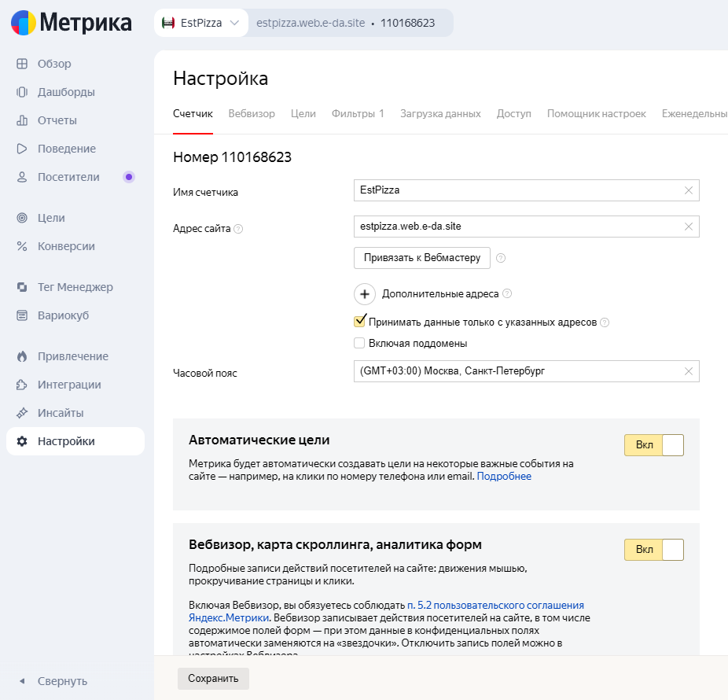This screenshot has height=700, width=728.
Task: Click the purple notification dot near Посетители
Action: pyautogui.click(x=129, y=177)
